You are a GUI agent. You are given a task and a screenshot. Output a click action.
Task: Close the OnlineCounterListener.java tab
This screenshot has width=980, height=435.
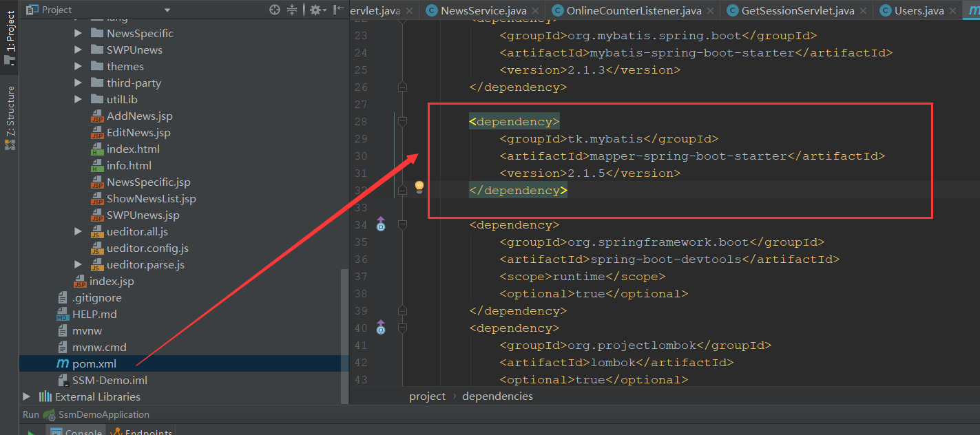(x=710, y=10)
